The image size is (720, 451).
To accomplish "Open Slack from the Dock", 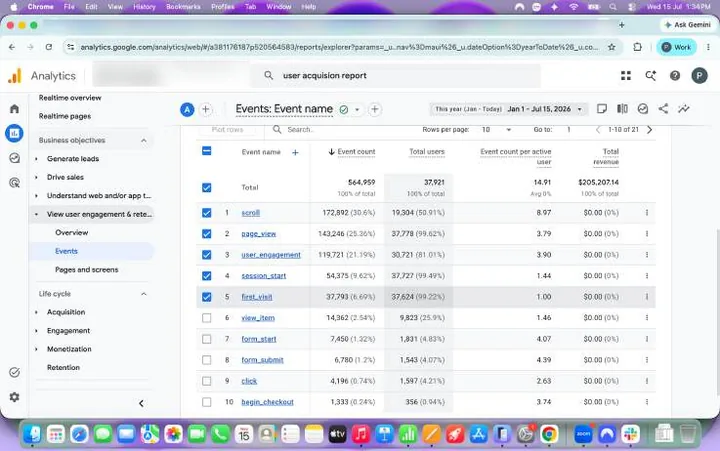I will coord(630,434).
